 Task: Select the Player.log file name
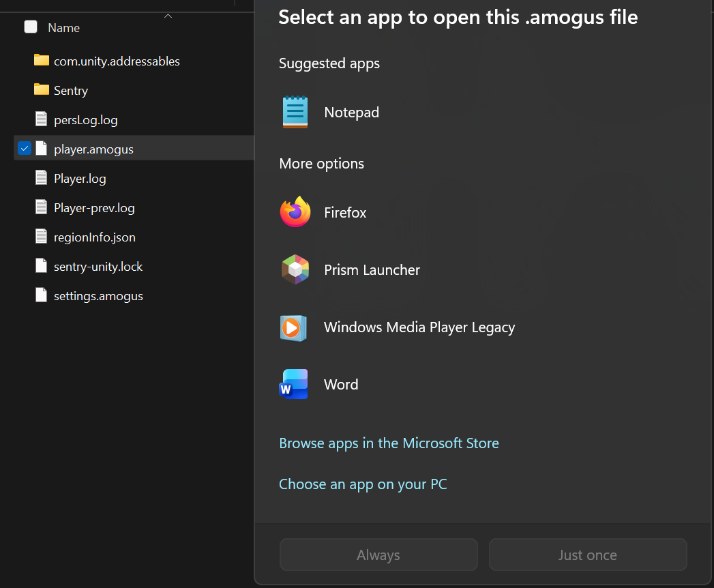80,179
